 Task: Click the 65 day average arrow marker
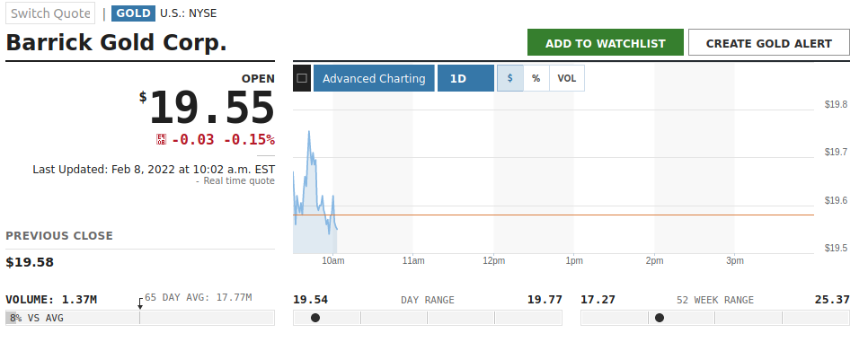coord(140,303)
